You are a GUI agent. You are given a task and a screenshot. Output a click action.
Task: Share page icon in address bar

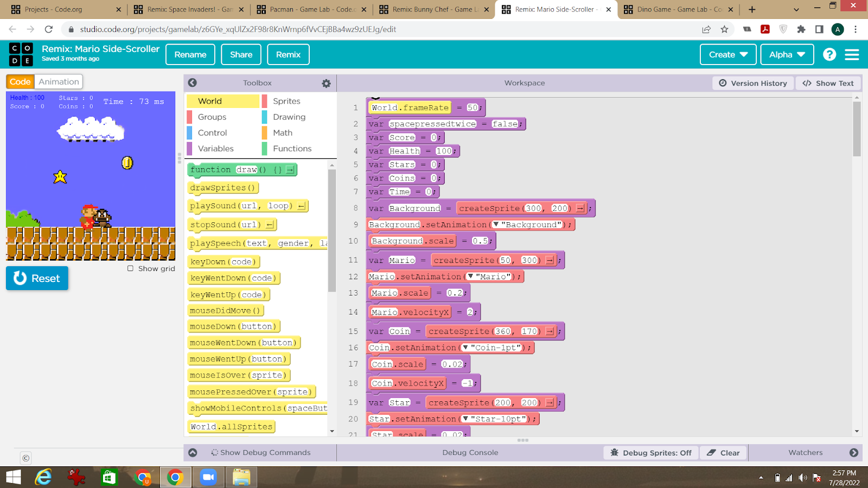tap(706, 29)
